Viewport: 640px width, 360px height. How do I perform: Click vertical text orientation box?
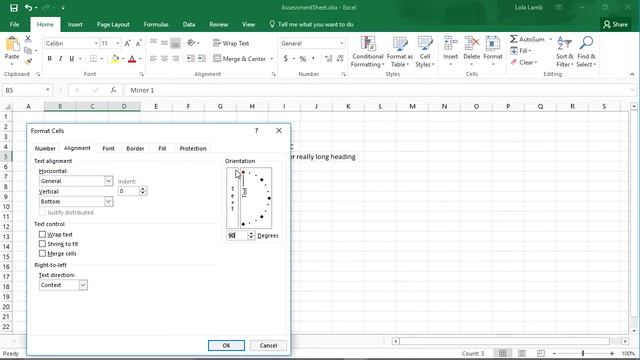[x=232, y=198]
